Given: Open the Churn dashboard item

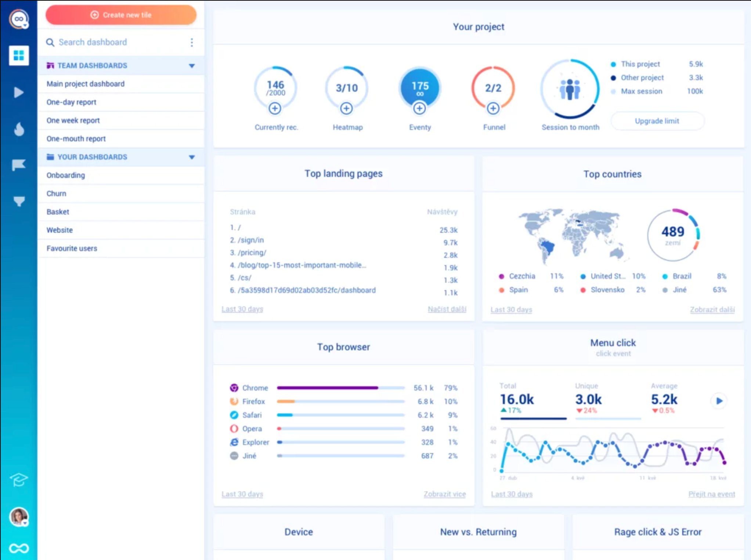Looking at the screenshot, I should (56, 194).
